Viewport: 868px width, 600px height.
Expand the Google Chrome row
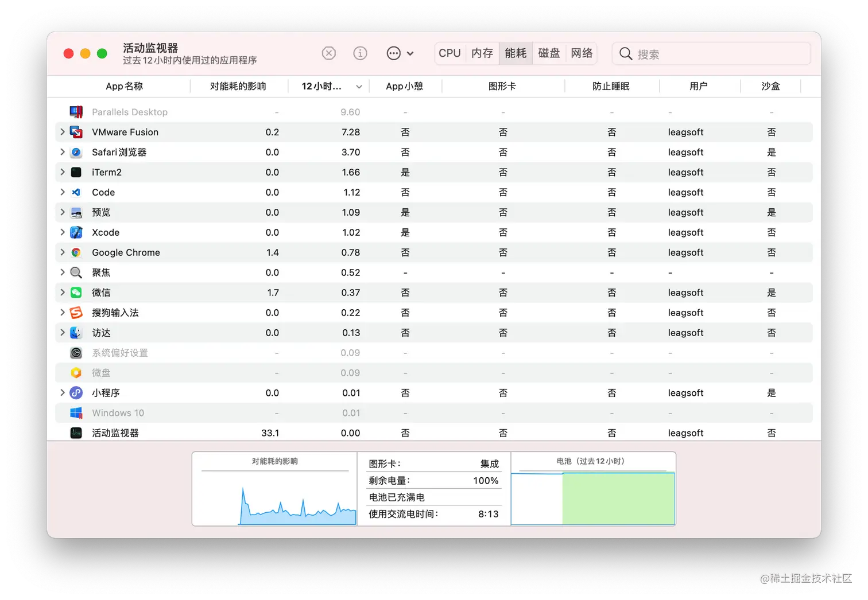(x=62, y=252)
